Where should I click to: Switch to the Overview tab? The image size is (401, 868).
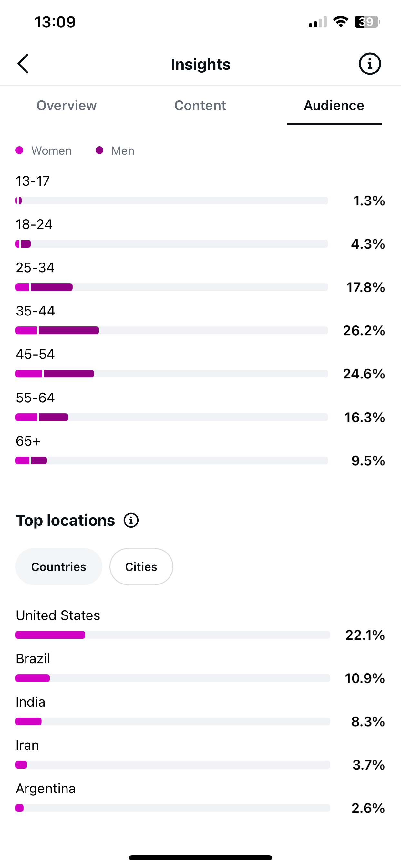pos(67,106)
